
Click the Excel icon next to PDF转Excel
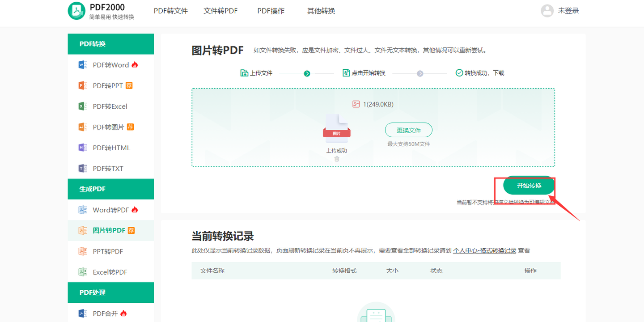click(83, 106)
